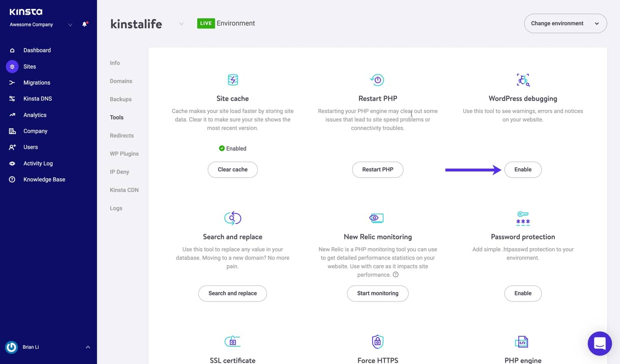Click the Kinsta logo
This screenshot has height=364, width=620.
(26, 12)
